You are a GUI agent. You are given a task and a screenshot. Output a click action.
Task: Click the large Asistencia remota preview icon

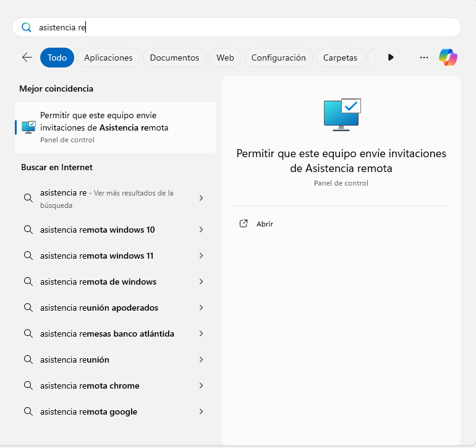(x=341, y=114)
